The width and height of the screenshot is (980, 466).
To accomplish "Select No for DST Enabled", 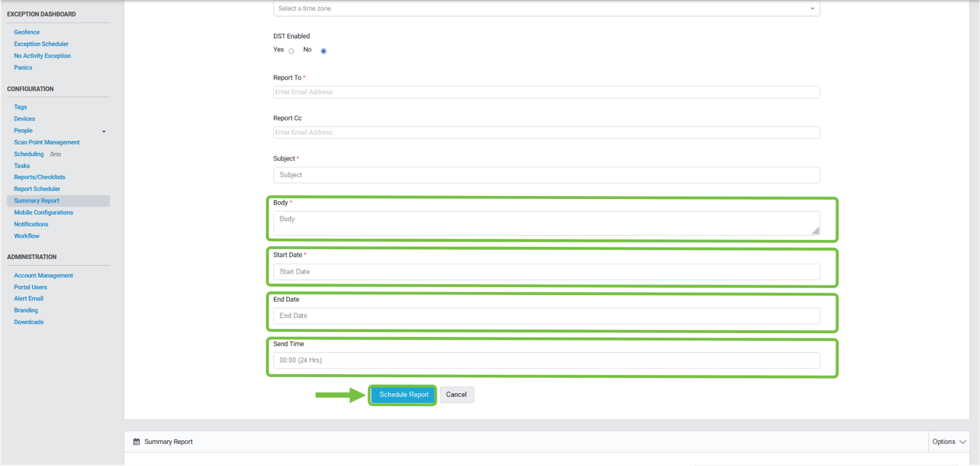I will [323, 51].
